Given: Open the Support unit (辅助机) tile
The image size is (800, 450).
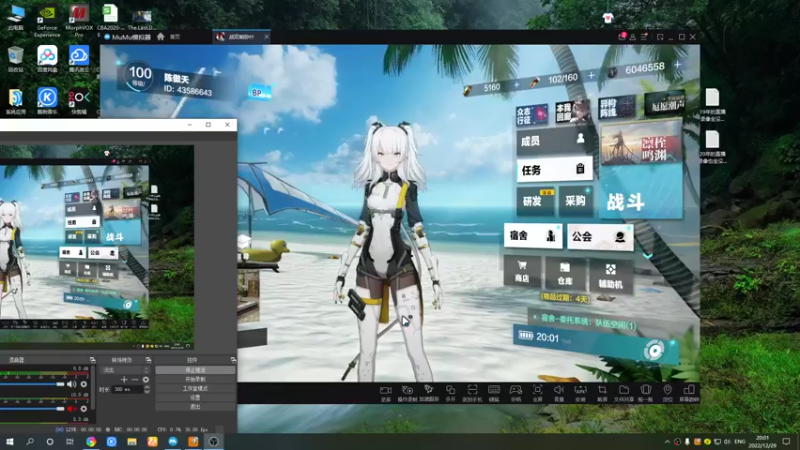Looking at the screenshot, I should [x=610, y=276].
